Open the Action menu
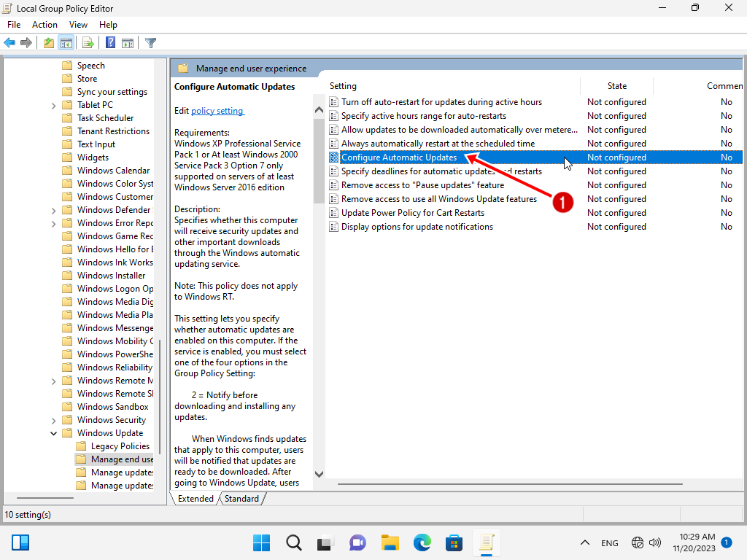 (44, 25)
